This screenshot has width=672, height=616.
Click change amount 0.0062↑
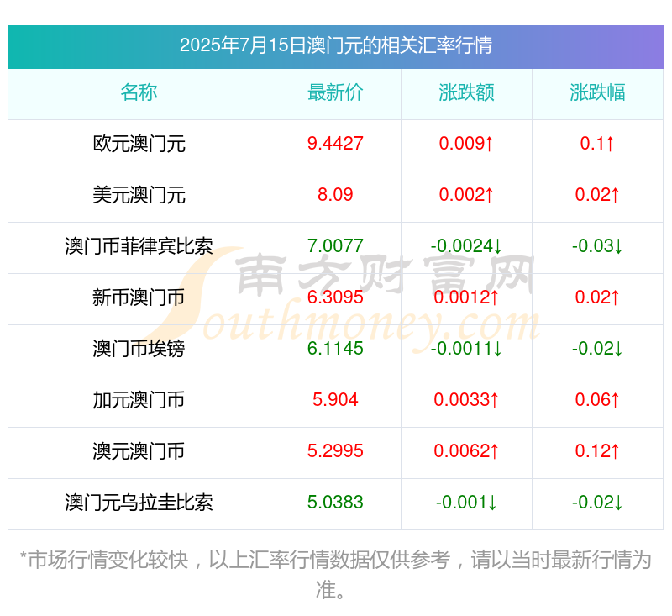pyautogui.click(x=466, y=451)
